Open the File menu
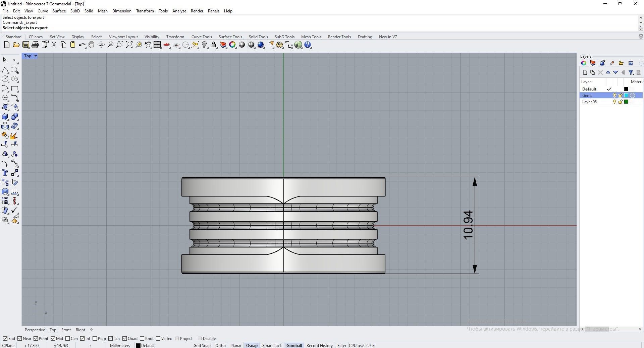The width and height of the screenshot is (644, 348). point(5,11)
